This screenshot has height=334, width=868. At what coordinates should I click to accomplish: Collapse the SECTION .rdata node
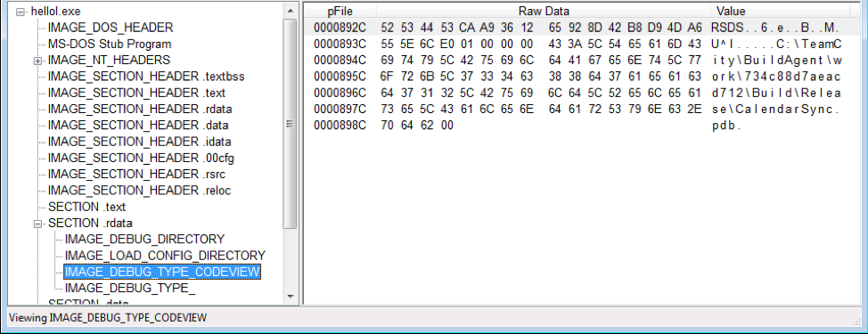click(38, 224)
